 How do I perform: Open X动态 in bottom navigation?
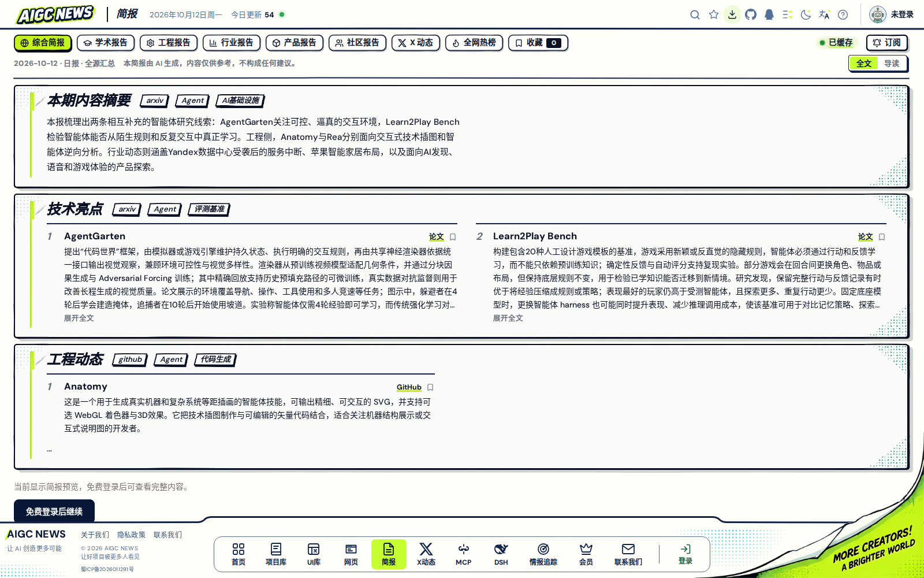tap(426, 554)
